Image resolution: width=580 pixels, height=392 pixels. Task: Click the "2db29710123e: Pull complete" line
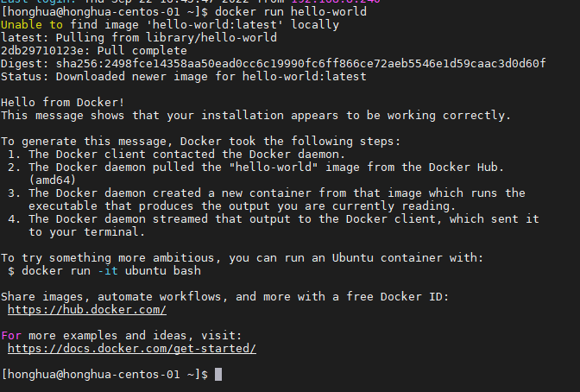pos(93,50)
